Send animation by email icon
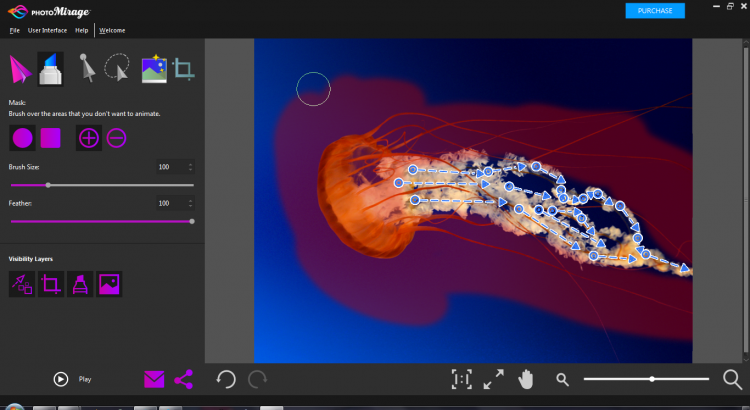Viewport: 750px width, 410px height. pyautogui.click(x=154, y=379)
